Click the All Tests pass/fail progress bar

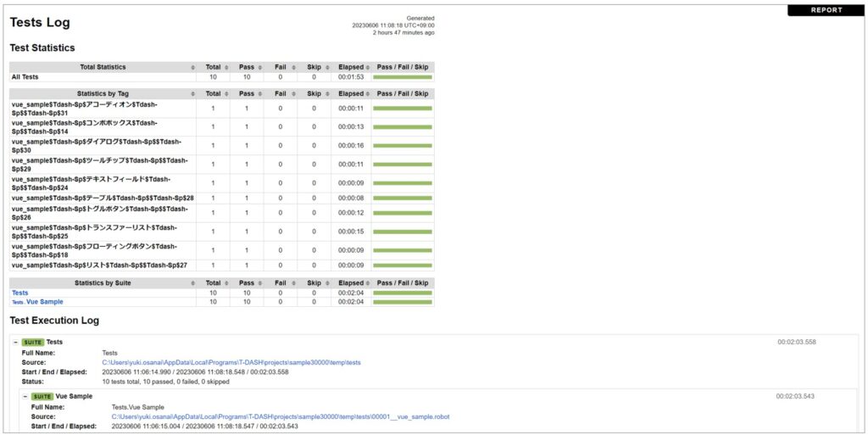403,77
